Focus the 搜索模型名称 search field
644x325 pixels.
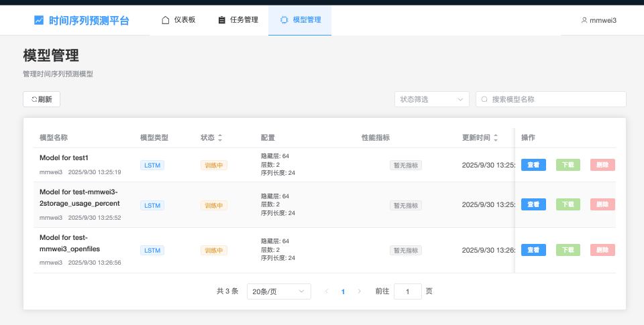(x=551, y=99)
